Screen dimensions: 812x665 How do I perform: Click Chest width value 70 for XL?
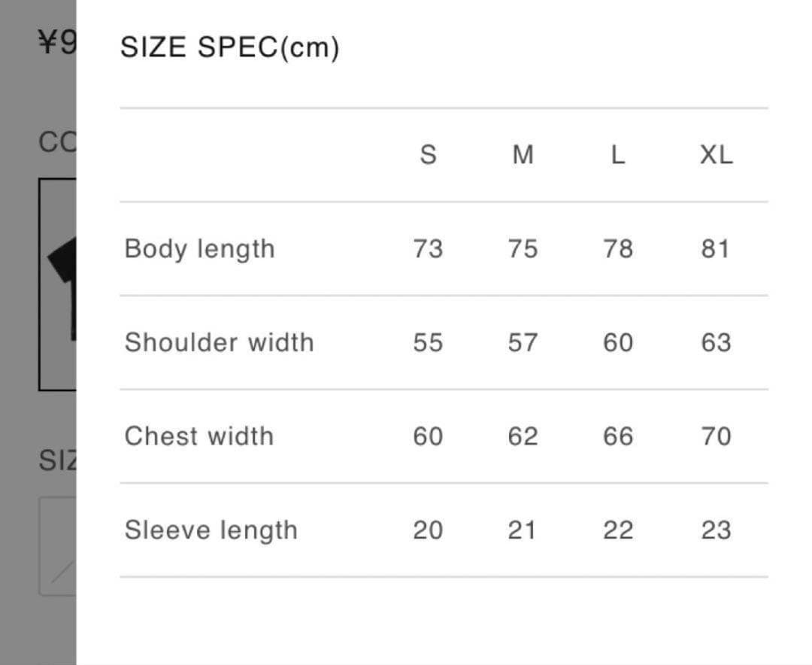717,436
